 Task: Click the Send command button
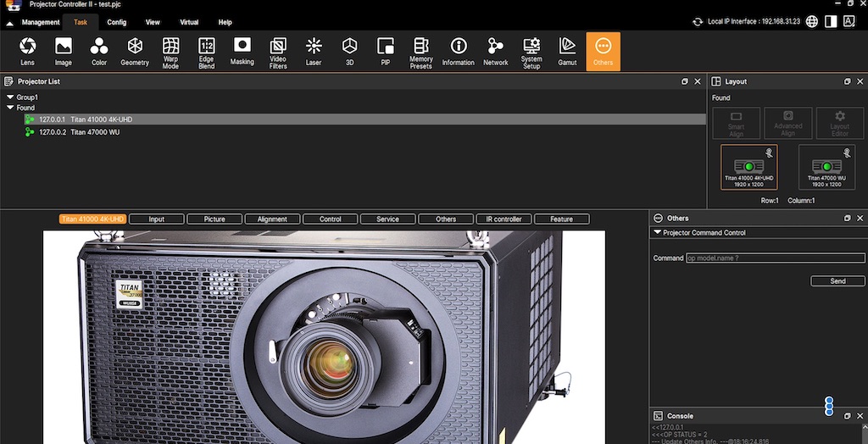pyautogui.click(x=837, y=281)
